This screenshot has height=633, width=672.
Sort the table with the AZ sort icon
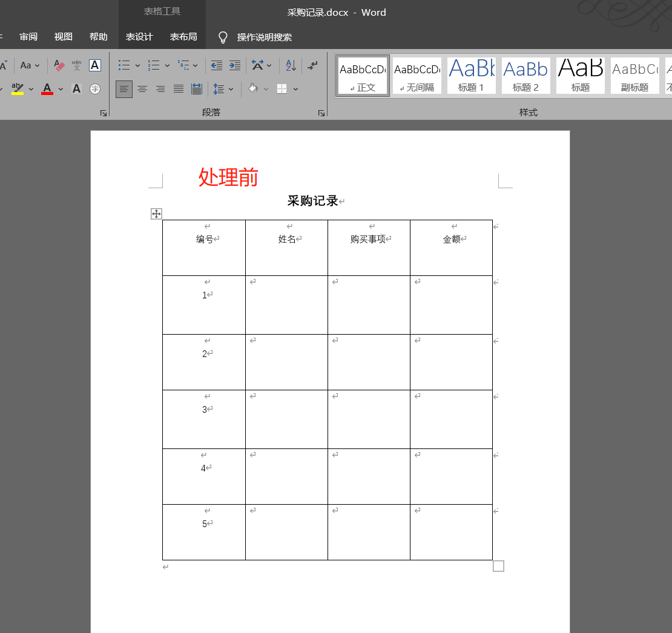tap(289, 65)
